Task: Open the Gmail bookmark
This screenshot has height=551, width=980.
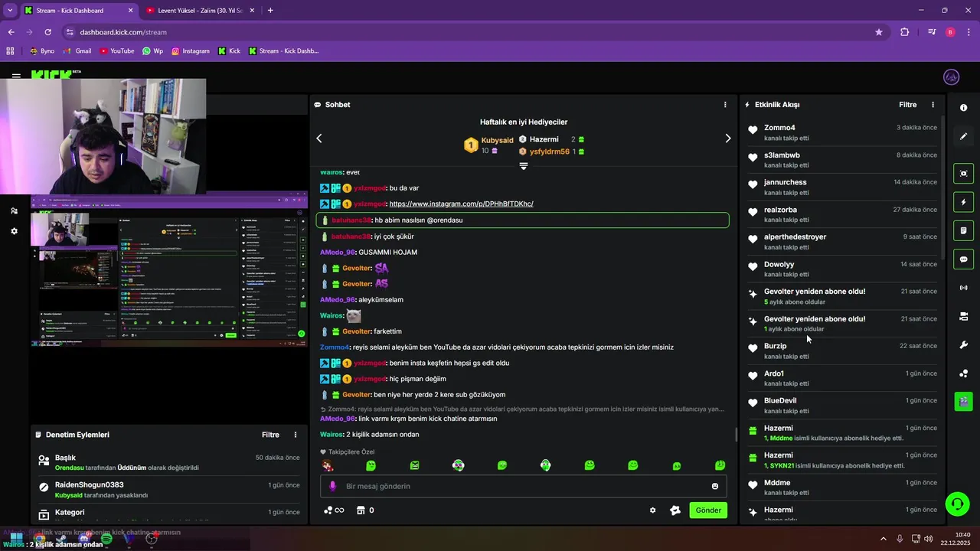Action: pos(77,51)
